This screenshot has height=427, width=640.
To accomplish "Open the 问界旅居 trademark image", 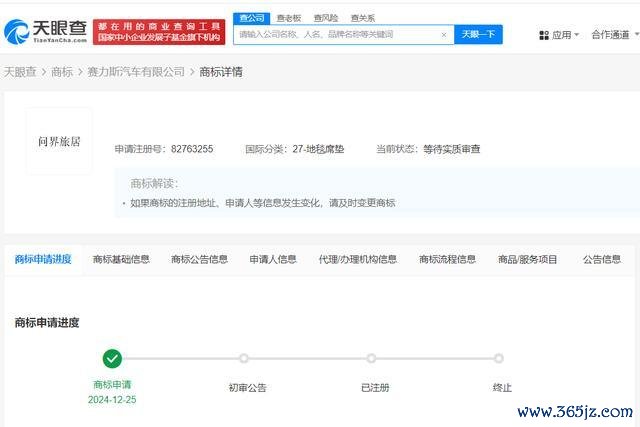I will (59, 141).
